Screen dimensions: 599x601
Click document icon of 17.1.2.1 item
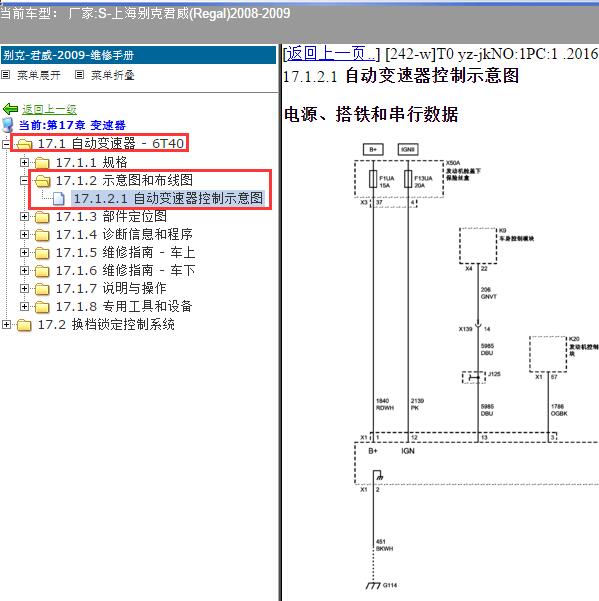(58, 199)
